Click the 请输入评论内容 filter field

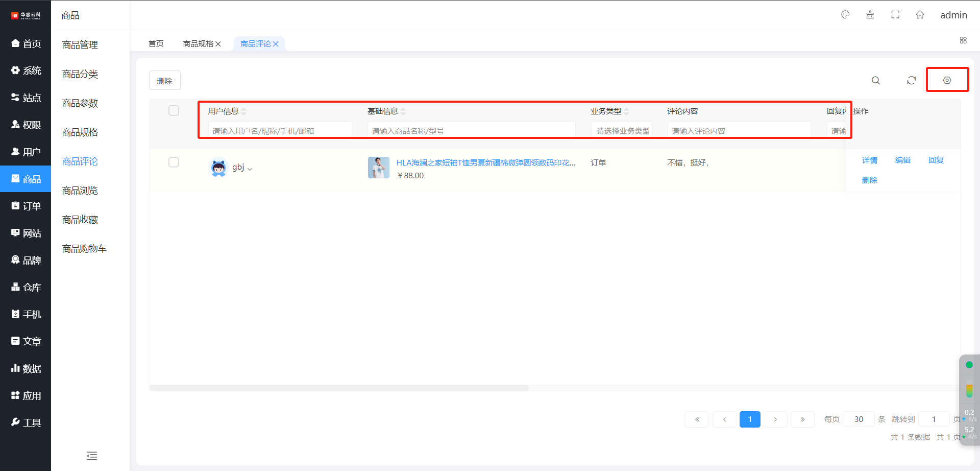coord(739,131)
